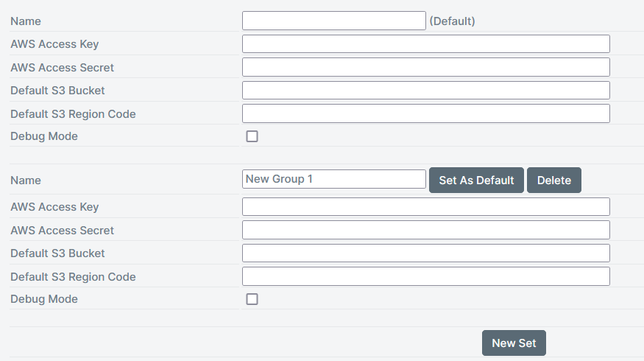
Task: Click the 'Name' label text of New Group 1
Action: [x=26, y=180]
